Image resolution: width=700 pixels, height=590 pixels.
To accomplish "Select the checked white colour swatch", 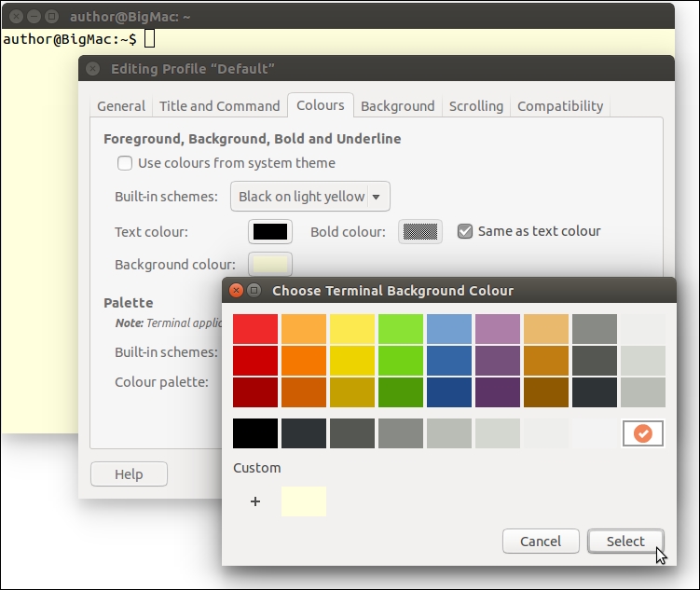I will coord(642,433).
